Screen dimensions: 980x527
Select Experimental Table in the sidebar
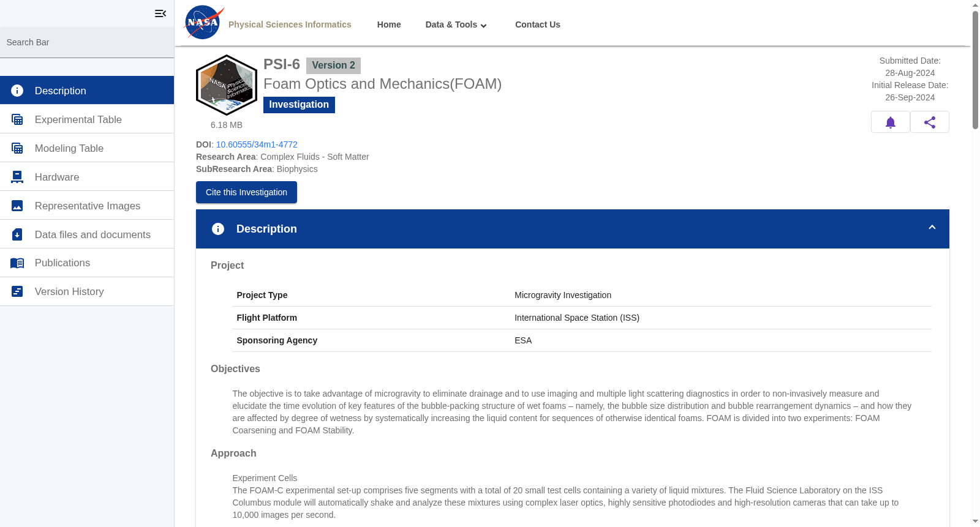pyautogui.click(x=87, y=119)
